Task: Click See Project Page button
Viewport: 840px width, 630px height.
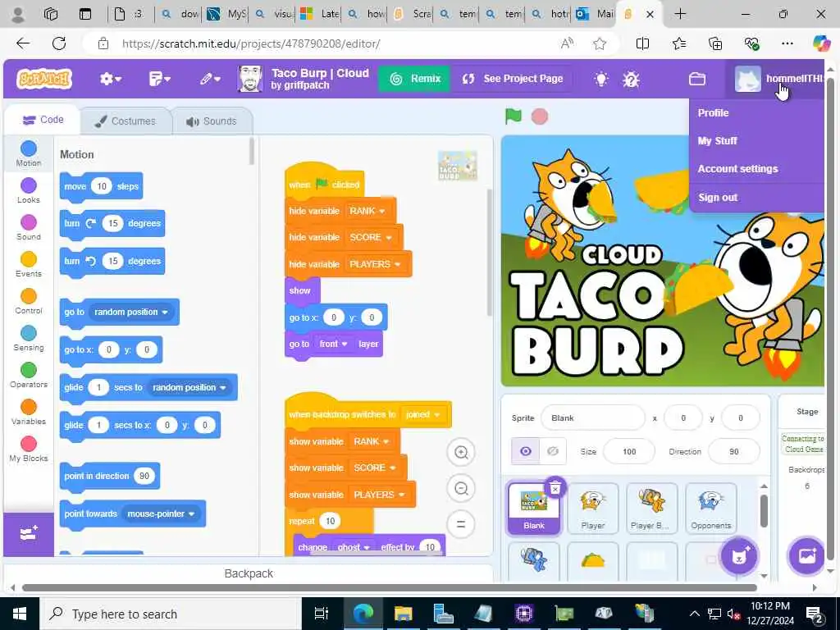Action: click(x=512, y=79)
